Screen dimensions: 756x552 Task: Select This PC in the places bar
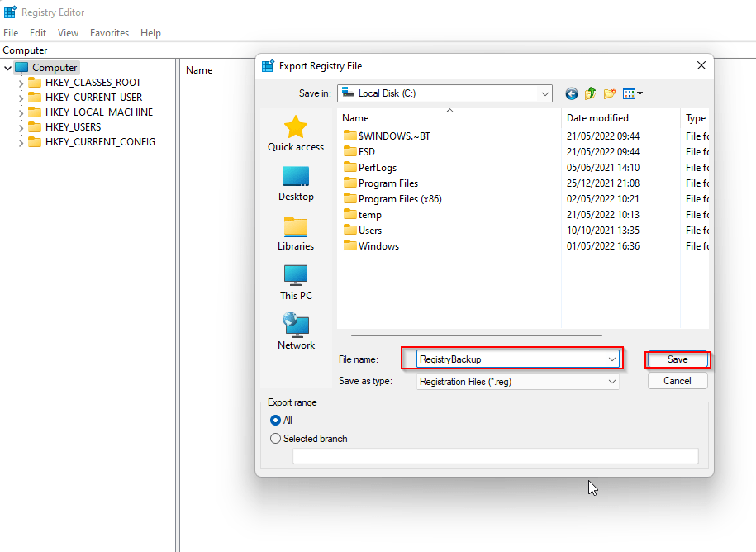tap(296, 283)
